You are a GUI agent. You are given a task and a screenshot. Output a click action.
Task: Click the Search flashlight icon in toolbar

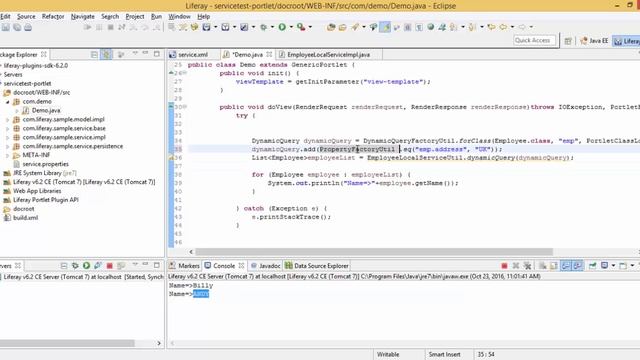pyautogui.click(x=355, y=27)
